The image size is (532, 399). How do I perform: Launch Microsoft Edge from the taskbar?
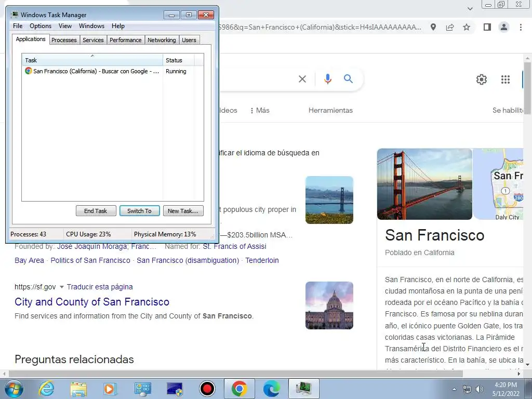pos(272,389)
